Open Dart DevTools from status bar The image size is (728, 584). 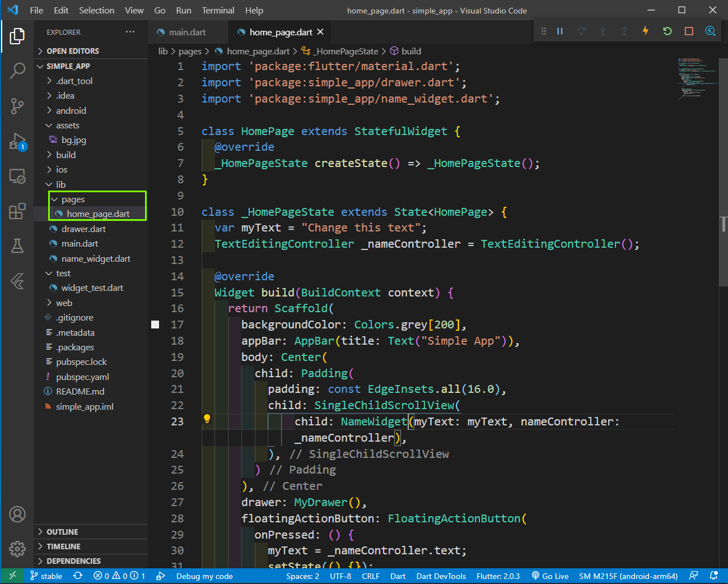(441, 576)
